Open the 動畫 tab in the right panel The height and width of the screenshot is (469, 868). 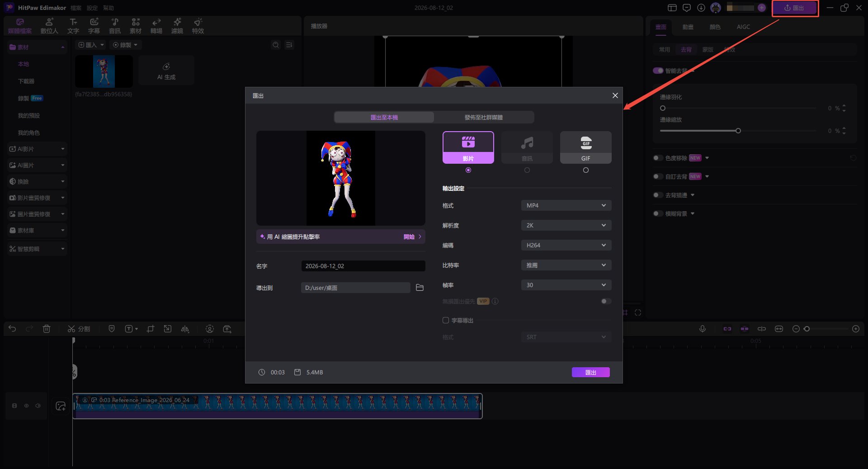[688, 27]
